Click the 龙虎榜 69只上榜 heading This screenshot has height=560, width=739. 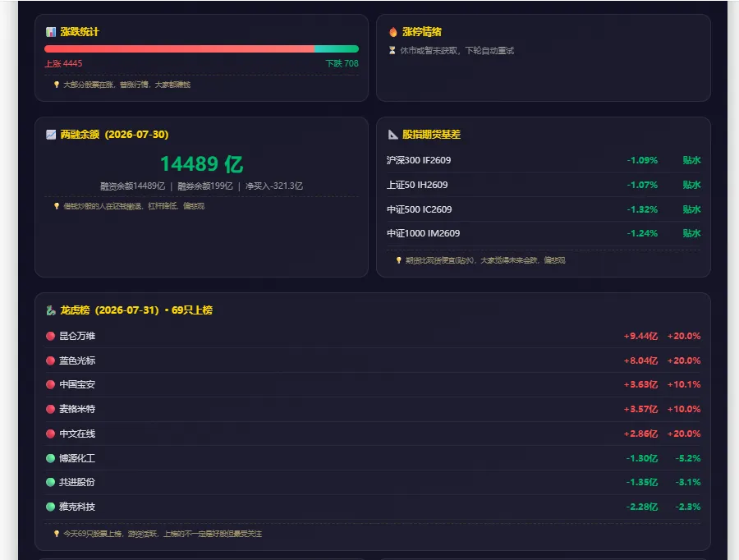136,310
